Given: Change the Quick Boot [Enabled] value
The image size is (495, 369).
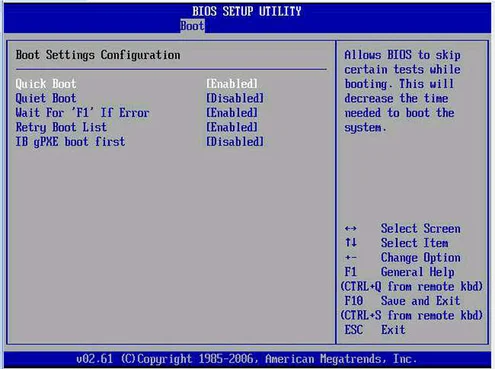Looking at the screenshot, I should pyautogui.click(x=232, y=84).
